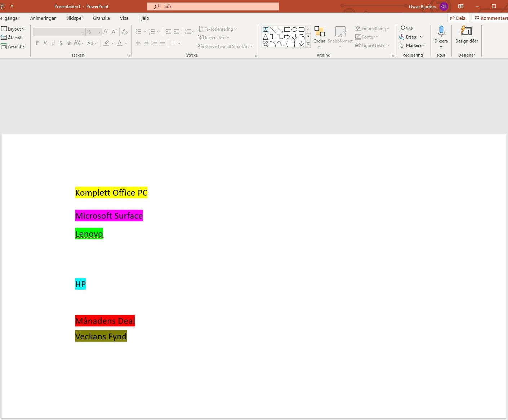Select the isosceles triangle shape
This screenshot has height=420, width=508.
(x=266, y=37)
